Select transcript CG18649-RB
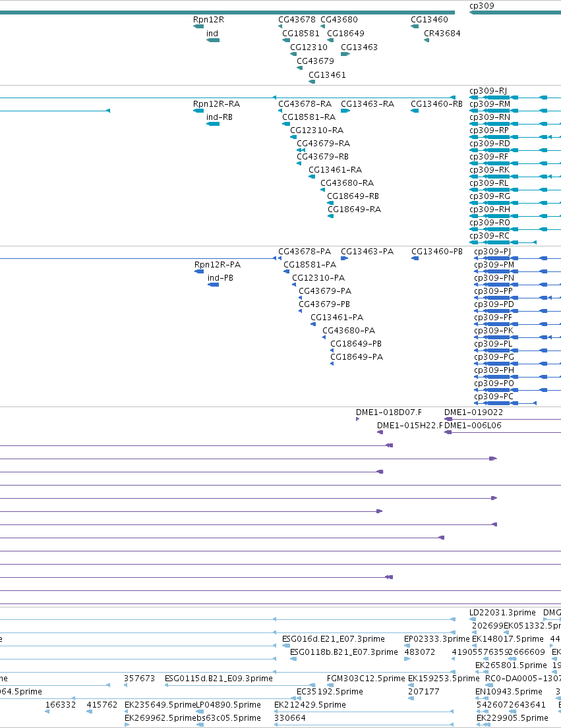The image size is (561, 728). pyautogui.click(x=330, y=203)
